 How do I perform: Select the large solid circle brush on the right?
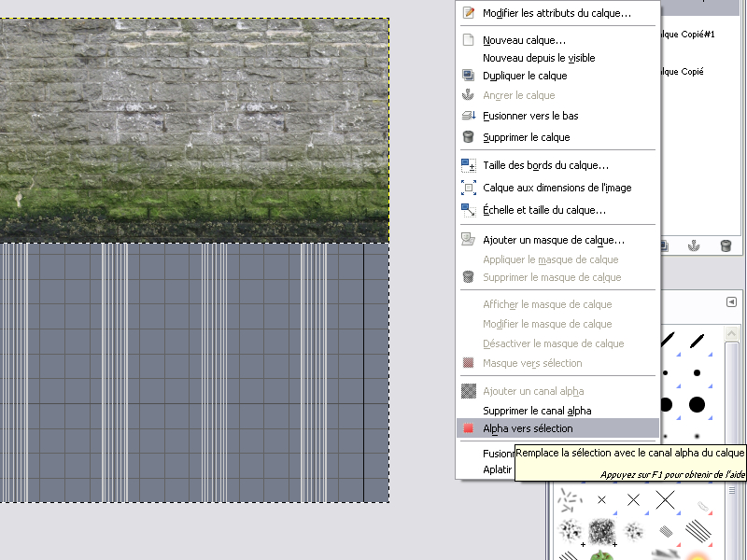[x=697, y=404]
